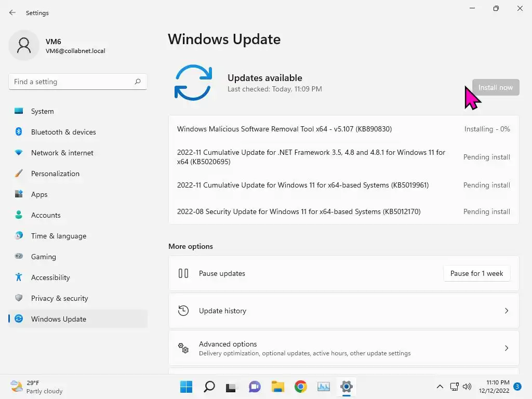Click the Advanced options label
Viewport: 532px width, 399px height.
click(228, 344)
